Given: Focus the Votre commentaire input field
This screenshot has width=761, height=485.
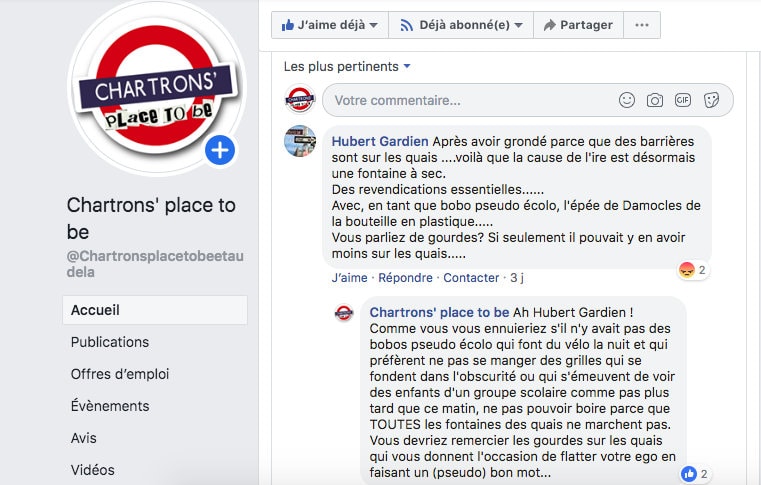Looking at the screenshot, I should click(468, 100).
